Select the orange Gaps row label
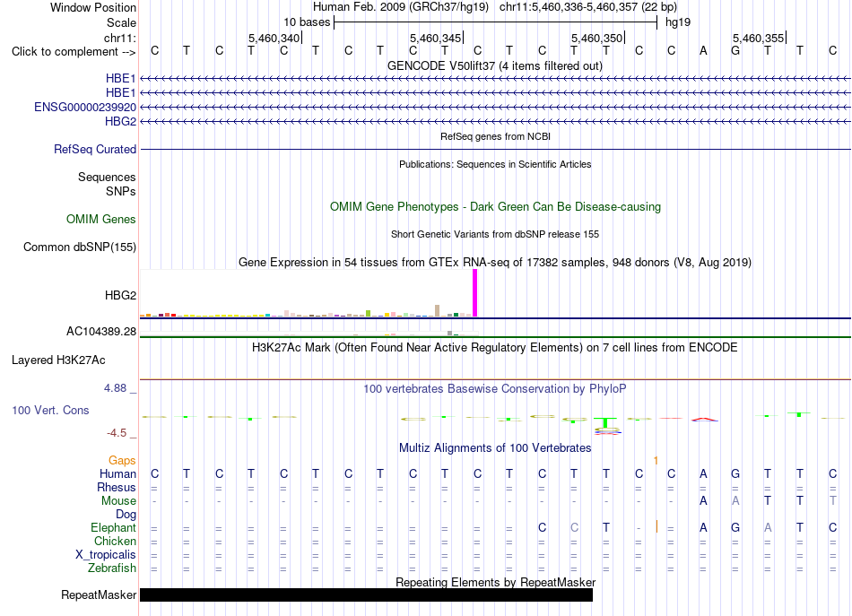Screen dimensions: 852x616 pos(122,460)
